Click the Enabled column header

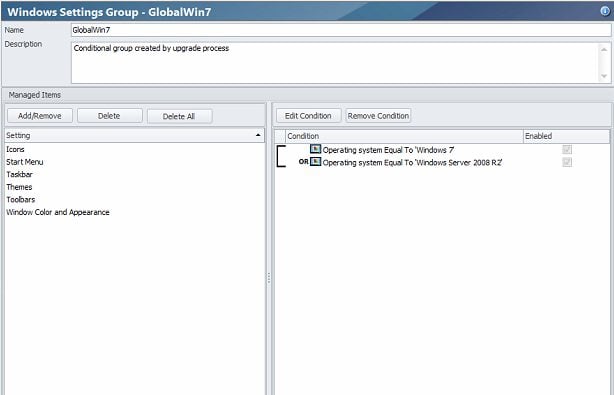pyautogui.click(x=566, y=136)
